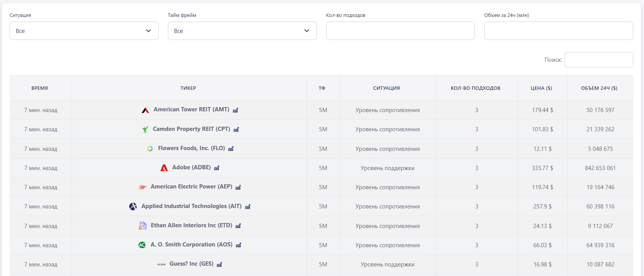Click chart icon beside Camden Property REIT (CPT)
644x276 pixels.
[x=236, y=129]
